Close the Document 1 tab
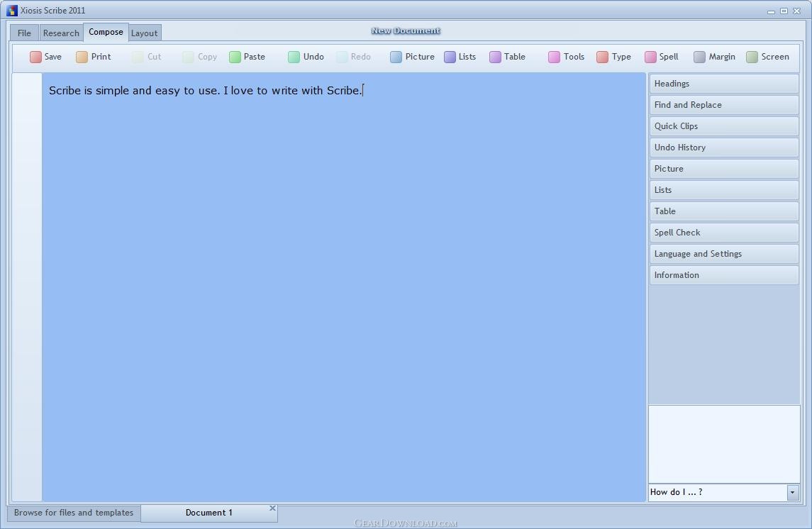The width and height of the screenshot is (812, 529). click(x=272, y=508)
